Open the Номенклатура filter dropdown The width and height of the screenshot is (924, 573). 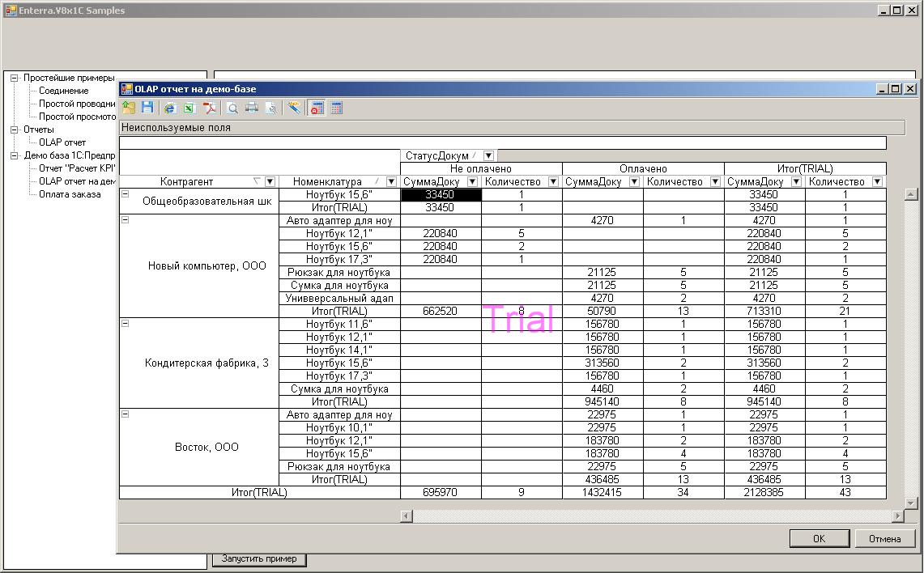390,181
